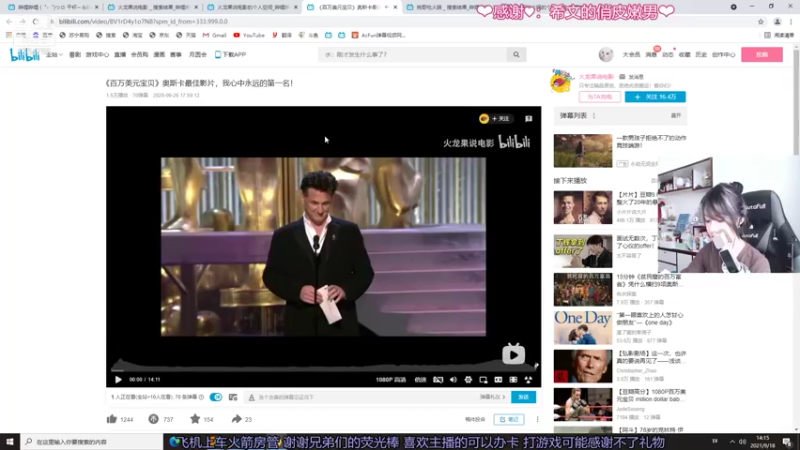
Task: Send a message to the uploader (发消息)
Action: [x=632, y=77]
